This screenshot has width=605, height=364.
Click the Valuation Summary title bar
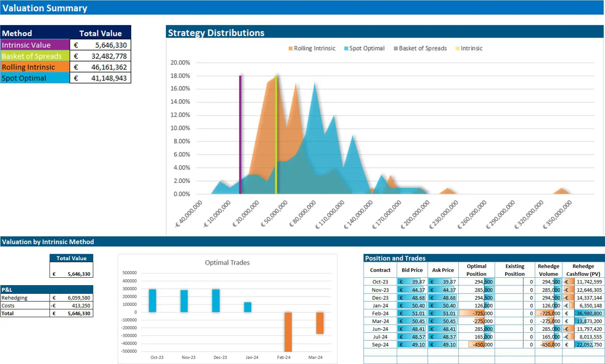pyautogui.click(x=302, y=8)
